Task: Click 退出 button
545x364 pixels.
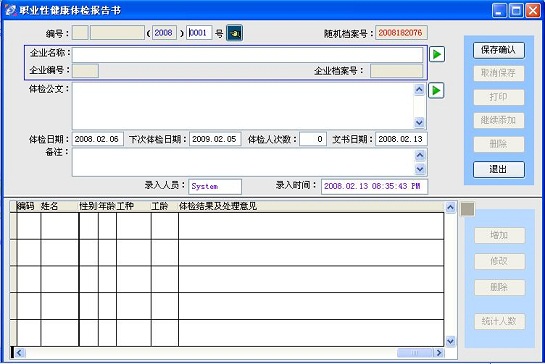Action: point(498,169)
